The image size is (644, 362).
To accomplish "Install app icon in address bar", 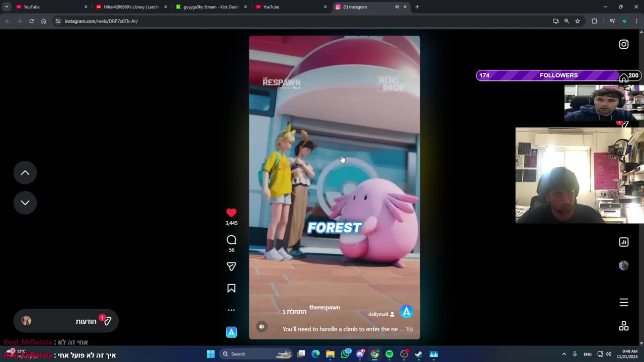I will pos(556,21).
